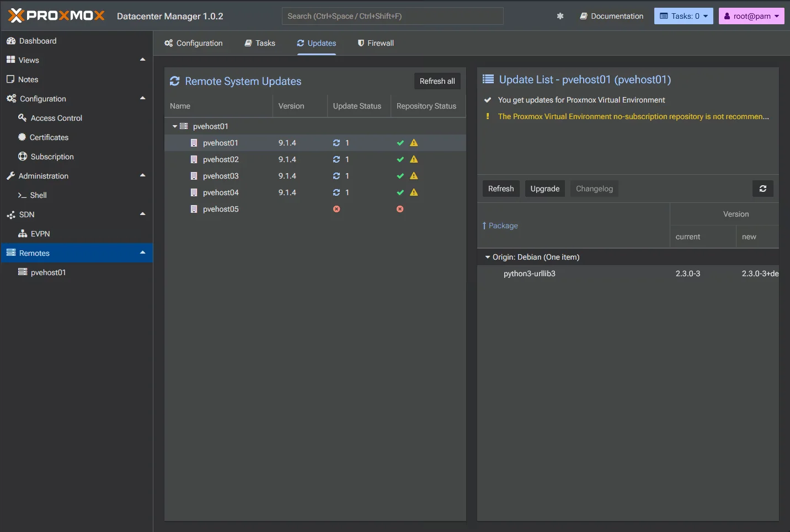Collapse the pvehost01 remote tree group
Viewport: 790px width, 532px height.
coord(175,126)
